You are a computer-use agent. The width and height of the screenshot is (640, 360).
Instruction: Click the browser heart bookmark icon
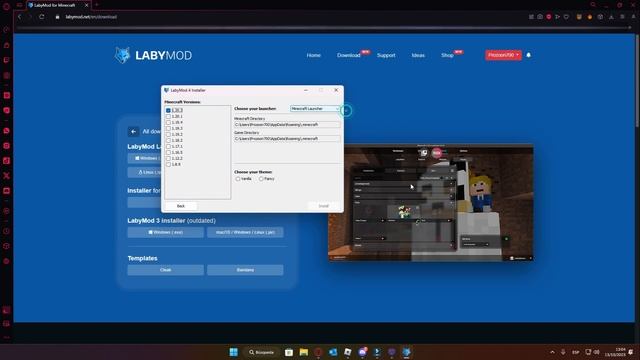(567, 17)
